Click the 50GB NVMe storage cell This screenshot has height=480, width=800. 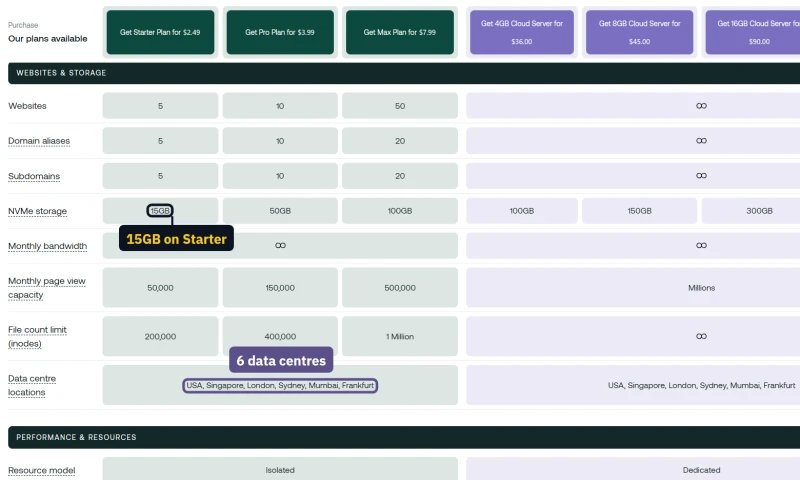pyautogui.click(x=280, y=211)
